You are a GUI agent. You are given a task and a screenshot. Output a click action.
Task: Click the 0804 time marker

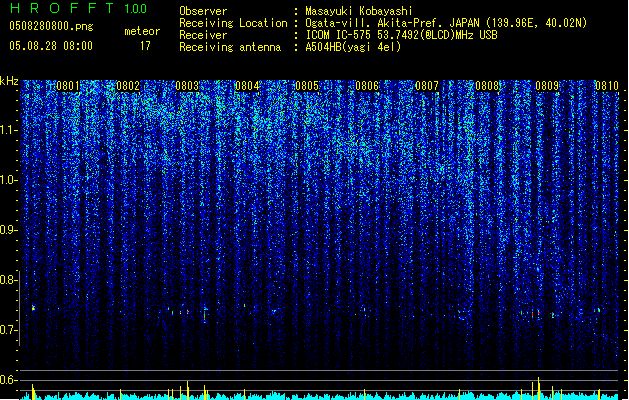247,86
